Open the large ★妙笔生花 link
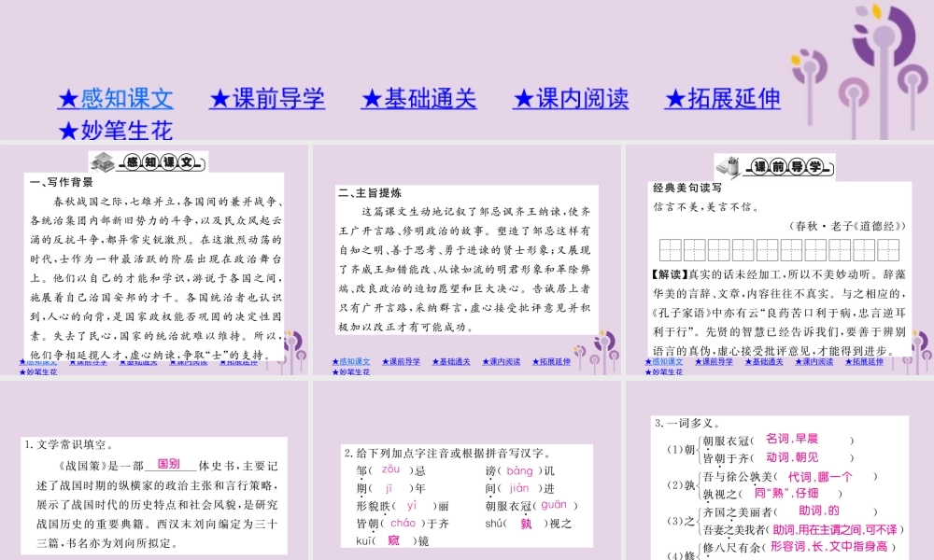The height and width of the screenshot is (560, 934). point(116,131)
